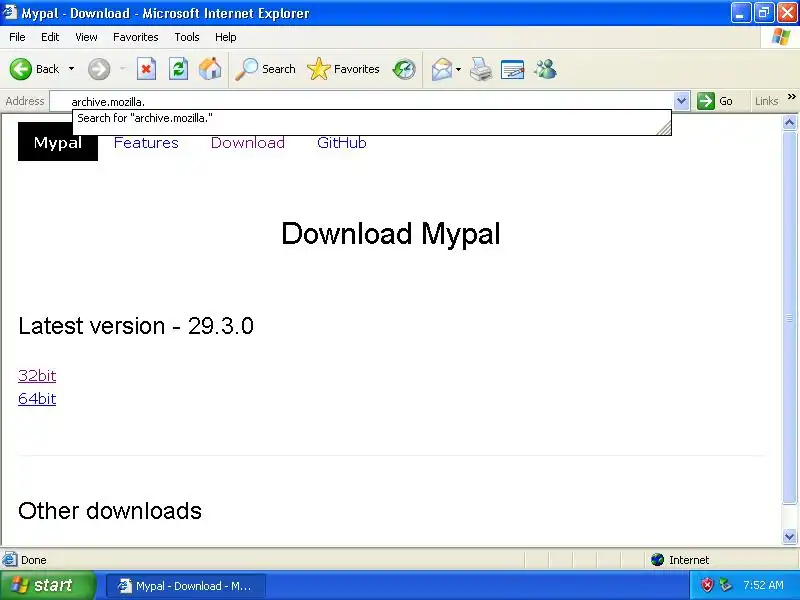800x600 pixels.
Task: Print the page with printer icon
Action: pyautogui.click(x=481, y=69)
